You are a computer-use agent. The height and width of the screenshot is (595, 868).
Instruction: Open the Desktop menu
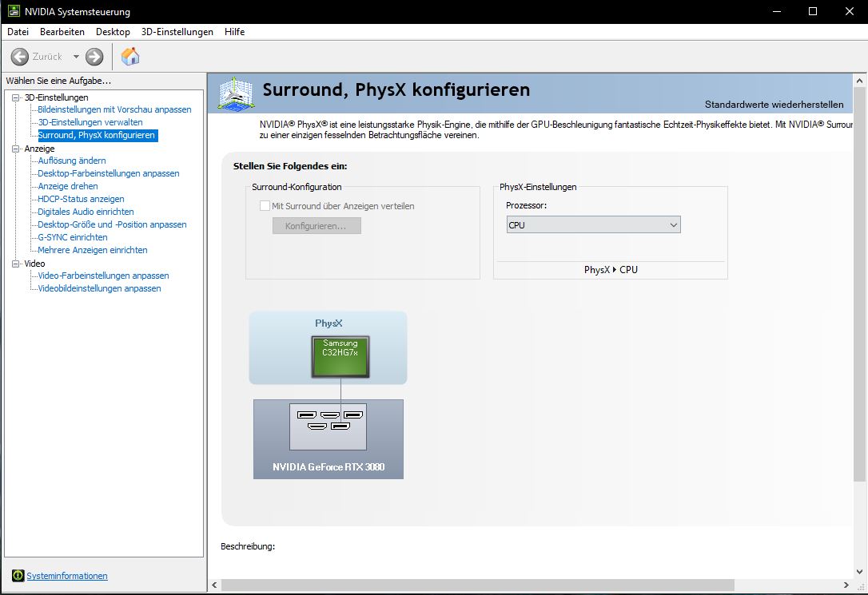(113, 31)
